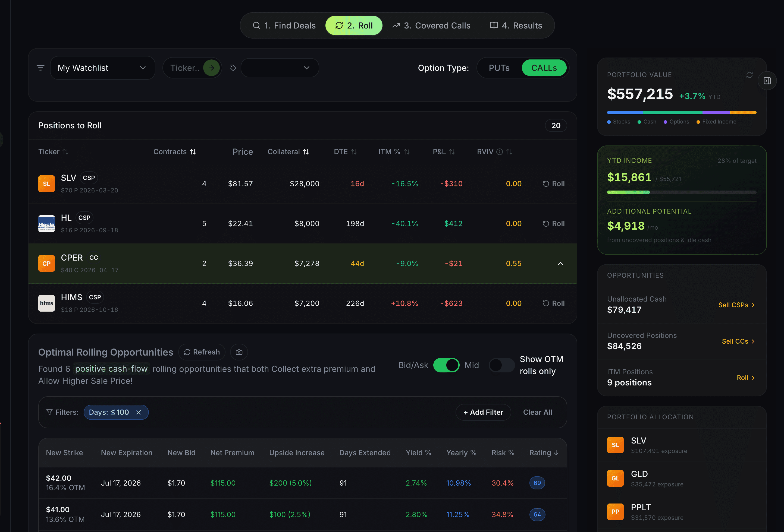Open the empty tag dropdown
Screen dimensions: 784x532
[280, 68]
